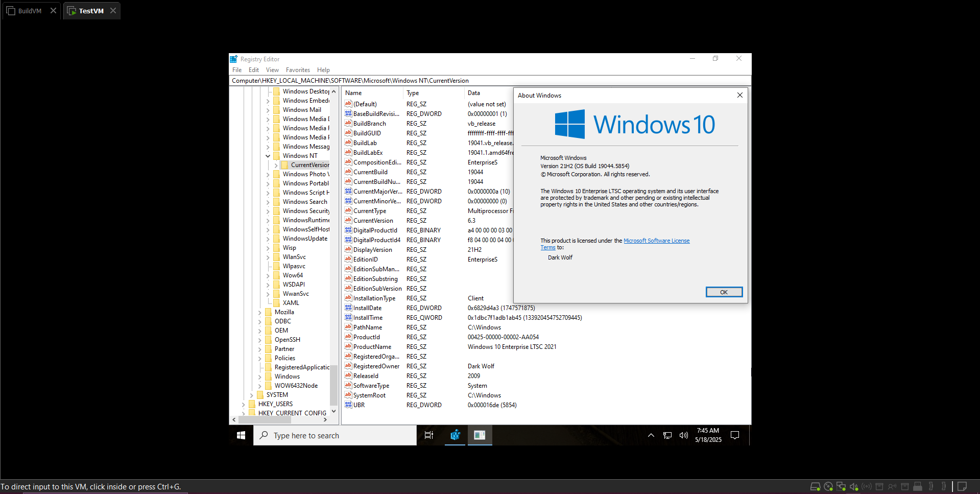
Task: Click the taskbar clock showing 7:45 AM
Action: [x=708, y=435]
